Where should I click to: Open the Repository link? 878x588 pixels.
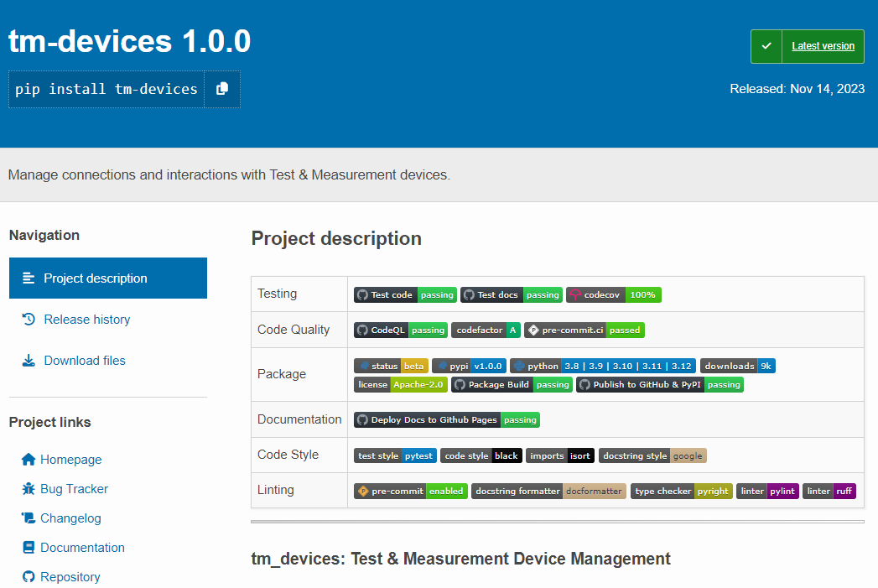70,577
